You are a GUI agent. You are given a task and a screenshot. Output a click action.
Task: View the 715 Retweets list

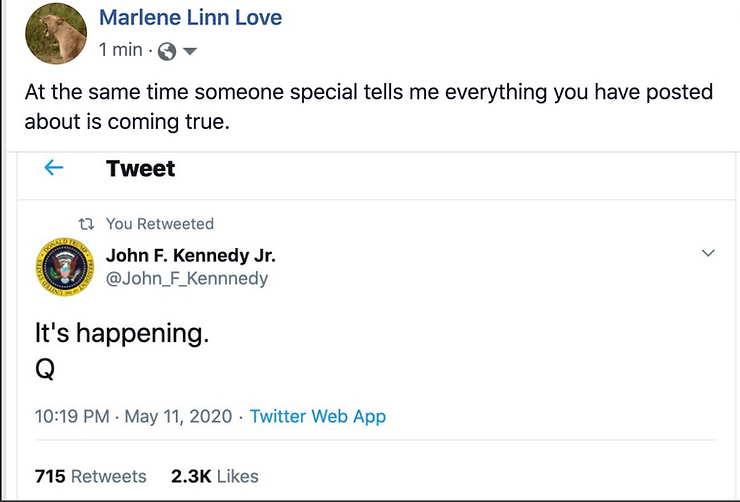[x=90, y=476]
